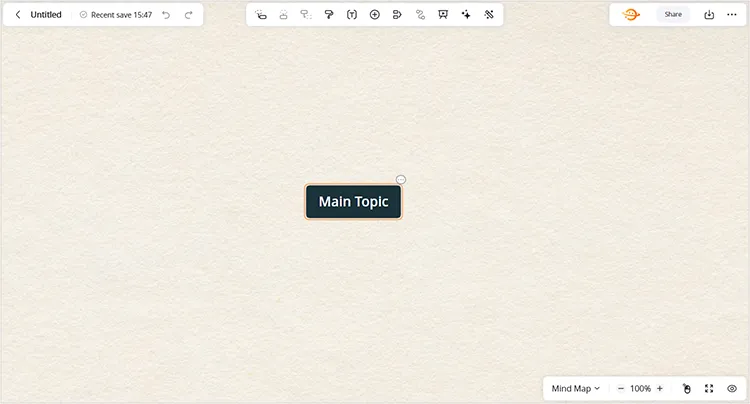The width and height of the screenshot is (750, 404).
Task: Click the 100% zoom level
Action: pyautogui.click(x=640, y=389)
